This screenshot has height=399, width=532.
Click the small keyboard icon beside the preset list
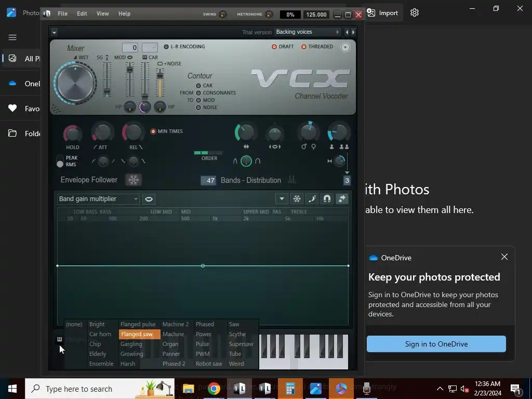59,339
